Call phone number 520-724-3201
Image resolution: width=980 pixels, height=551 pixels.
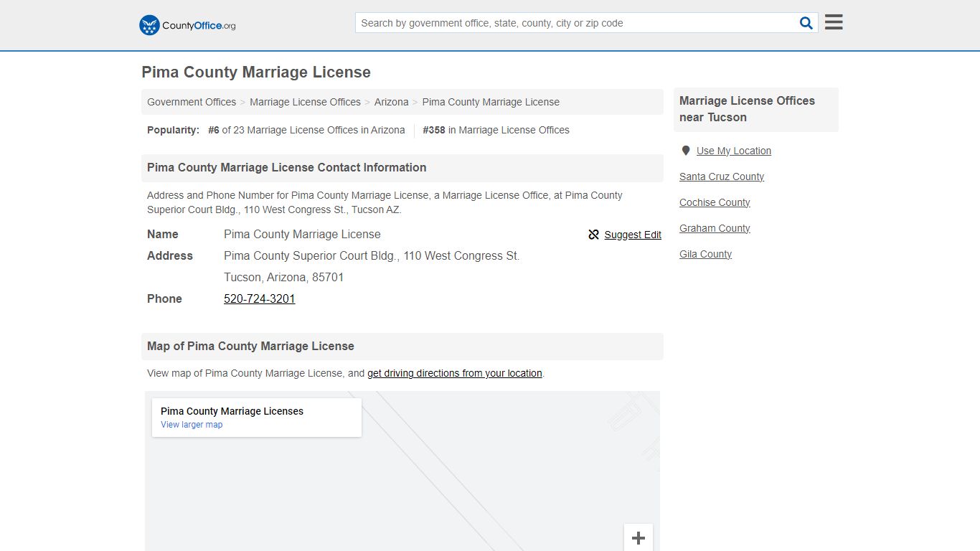pos(260,298)
